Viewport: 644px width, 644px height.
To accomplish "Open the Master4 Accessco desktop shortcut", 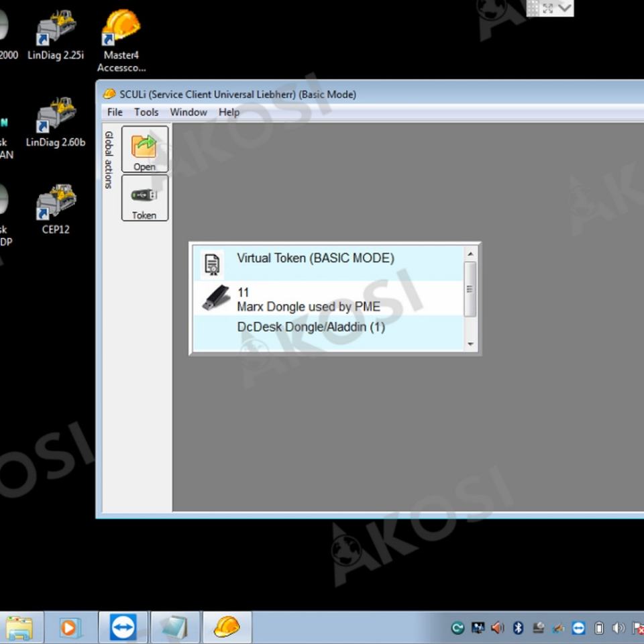I will tap(121, 40).
